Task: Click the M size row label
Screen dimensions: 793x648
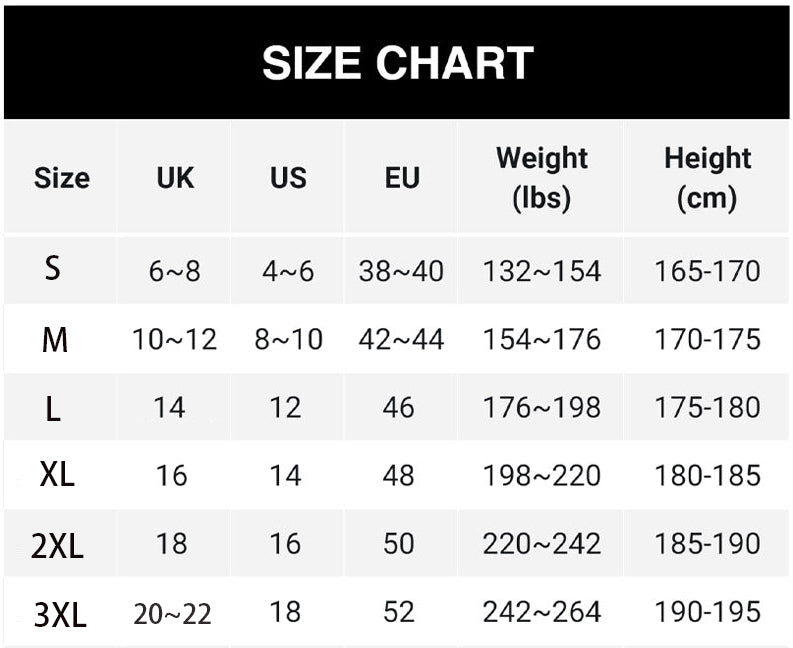Action: point(55,339)
